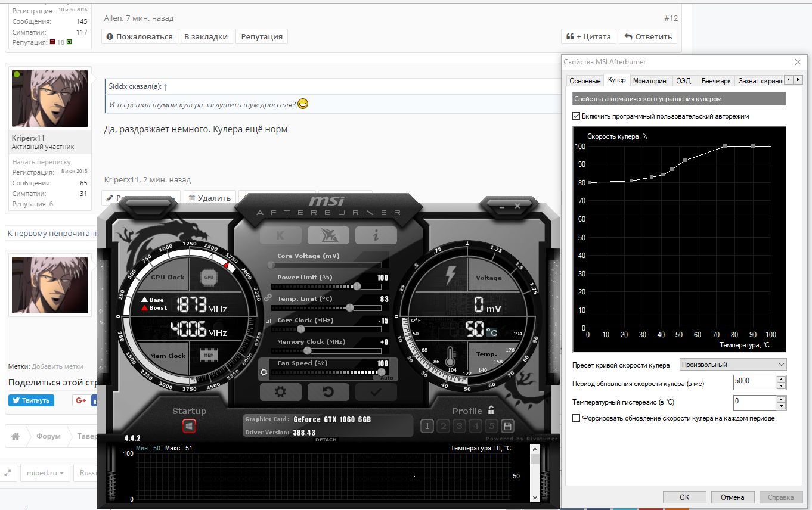Toggle Форсировать обновление скорости кулера checkbox
Screen dimensions: 812x510
[x=576, y=418]
